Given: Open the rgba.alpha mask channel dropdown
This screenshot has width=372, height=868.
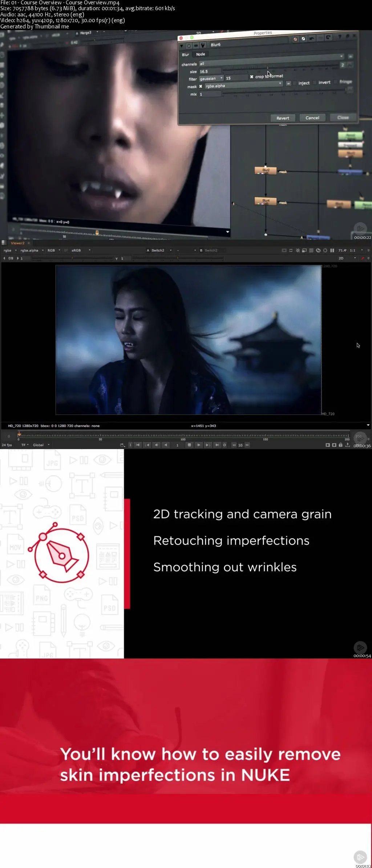Looking at the screenshot, I should point(243,85).
